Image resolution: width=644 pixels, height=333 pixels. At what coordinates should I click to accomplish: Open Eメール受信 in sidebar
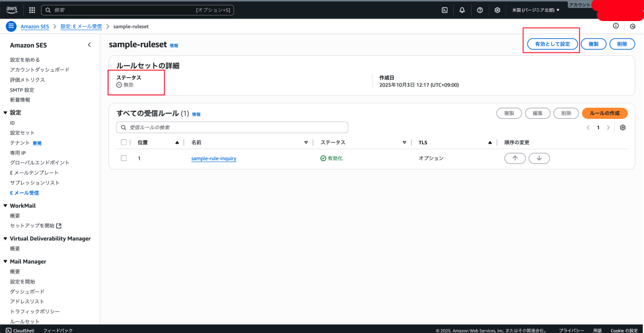coord(25,192)
